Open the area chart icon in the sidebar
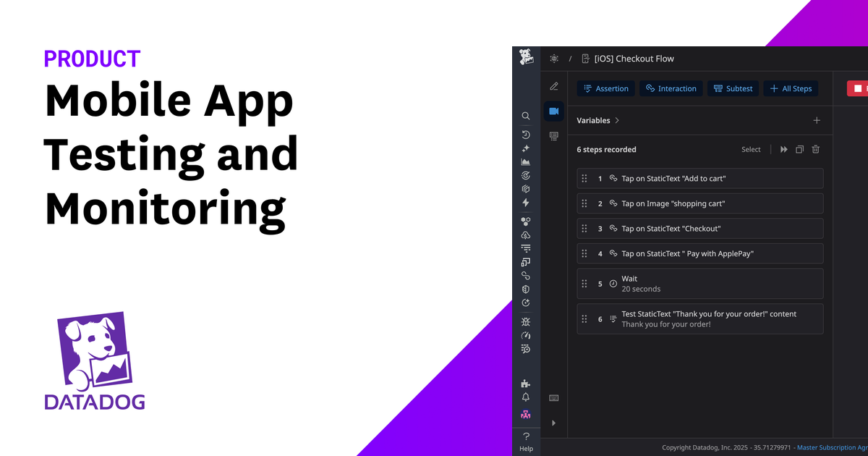The image size is (868, 456). coord(526,161)
